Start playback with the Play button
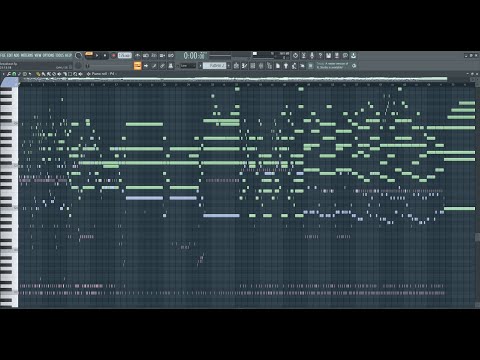480x360 pixels. coord(97,55)
